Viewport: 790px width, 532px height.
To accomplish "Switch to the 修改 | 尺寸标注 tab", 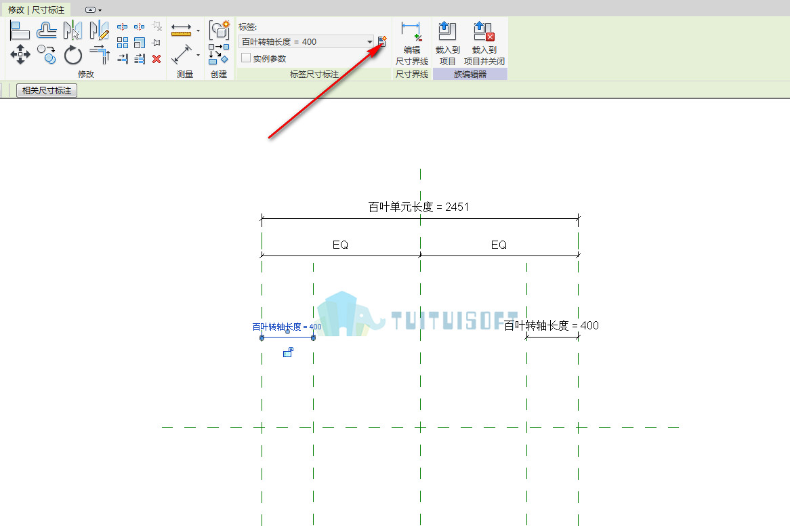I will click(37, 9).
